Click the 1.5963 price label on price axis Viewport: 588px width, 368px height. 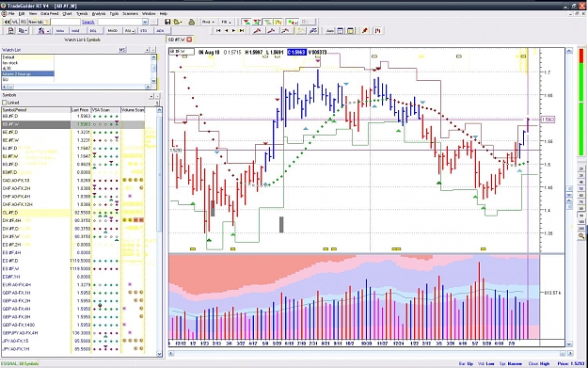pos(548,120)
